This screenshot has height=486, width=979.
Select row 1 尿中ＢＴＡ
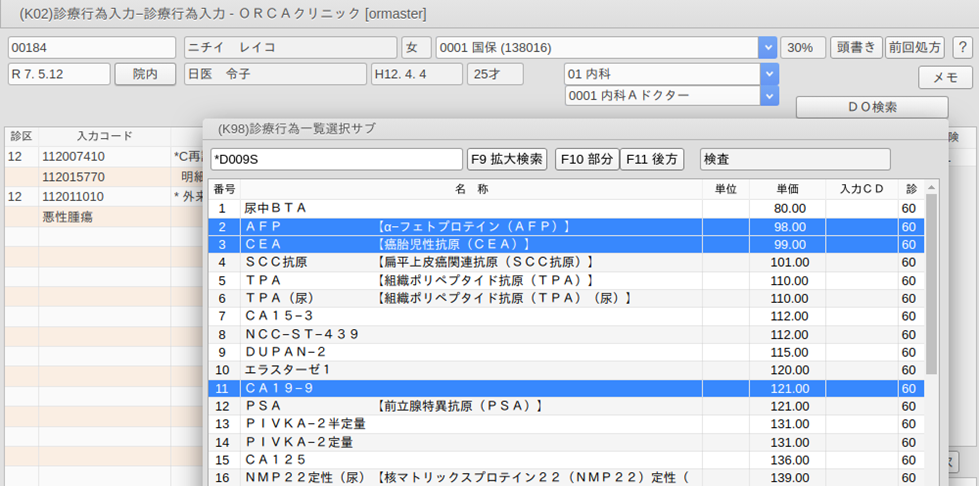tap(470, 208)
